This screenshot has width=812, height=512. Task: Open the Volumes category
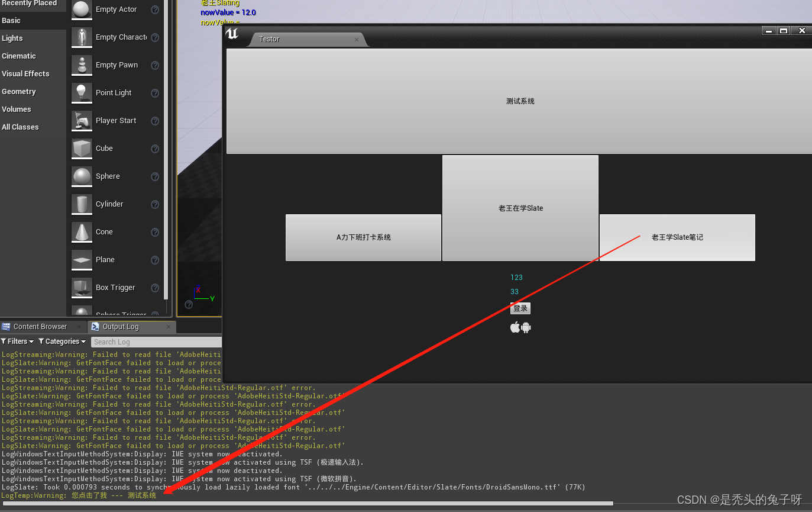point(33,110)
